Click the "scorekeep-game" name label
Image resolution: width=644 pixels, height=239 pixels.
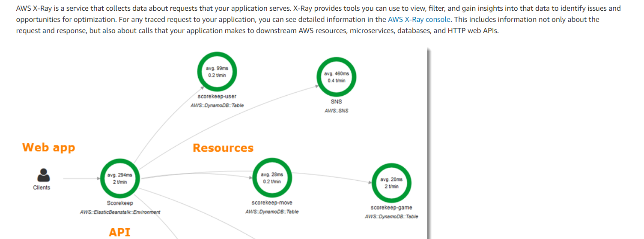click(x=391, y=208)
